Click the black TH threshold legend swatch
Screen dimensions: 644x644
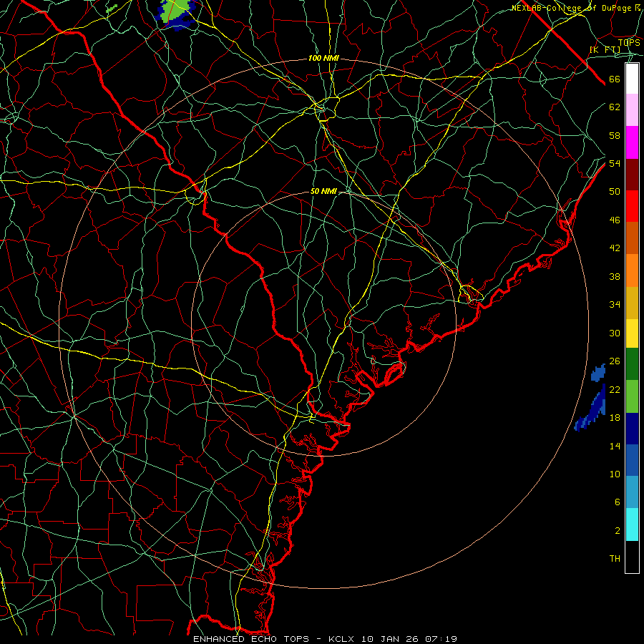[632, 557]
